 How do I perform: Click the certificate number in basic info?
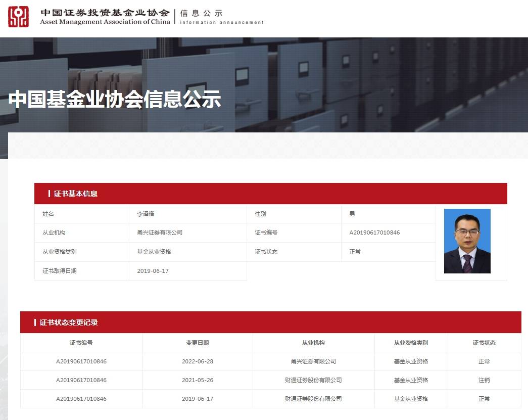click(374, 232)
